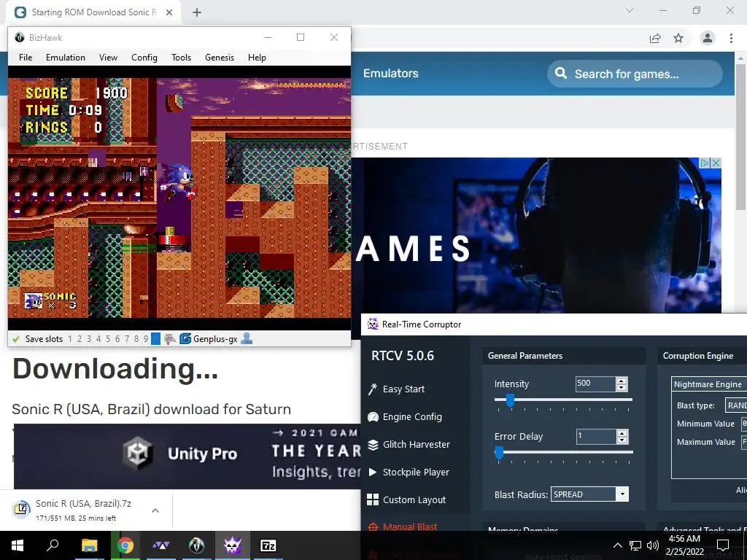Open BizHawk View menu
The height and width of the screenshot is (560, 747).
[108, 58]
